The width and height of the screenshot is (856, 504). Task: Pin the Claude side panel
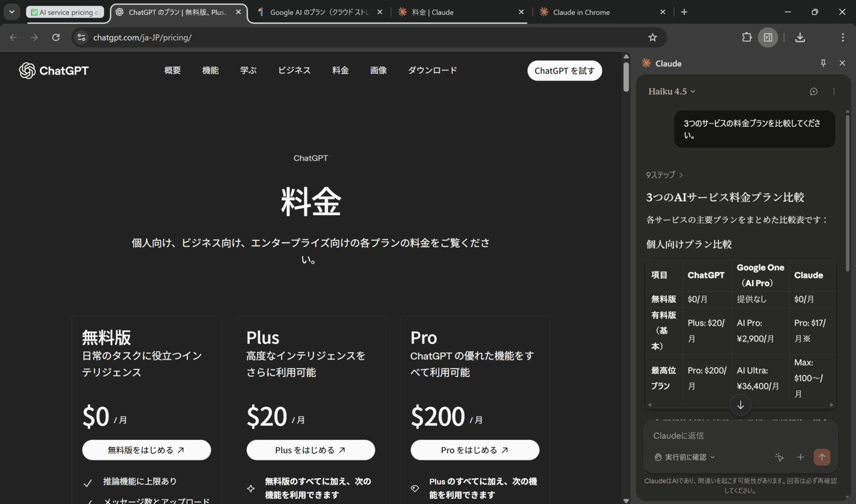pos(823,63)
